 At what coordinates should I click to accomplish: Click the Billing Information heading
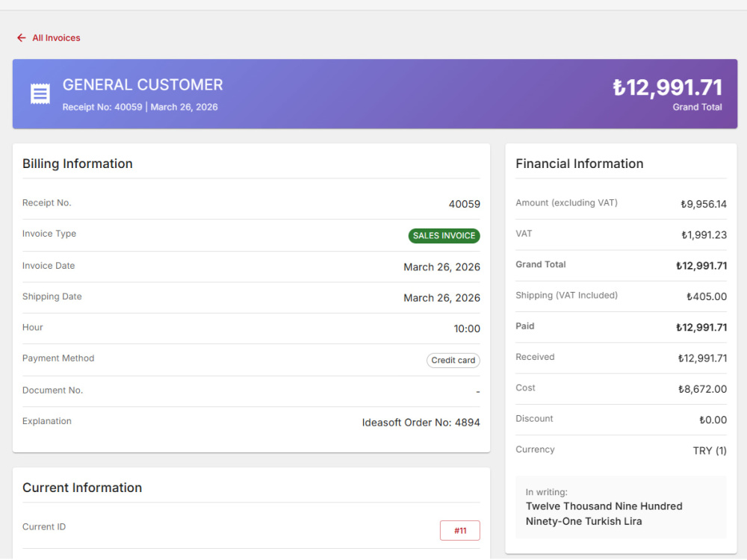[78, 164]
